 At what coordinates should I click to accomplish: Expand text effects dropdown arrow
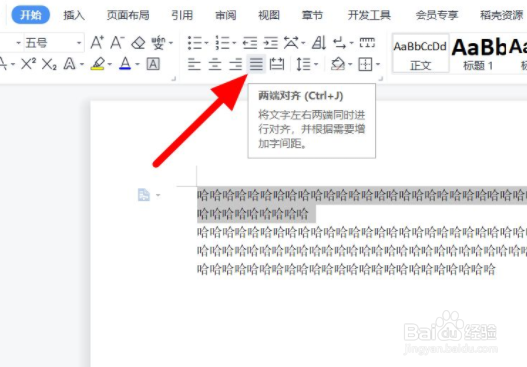tap(82, 64)
